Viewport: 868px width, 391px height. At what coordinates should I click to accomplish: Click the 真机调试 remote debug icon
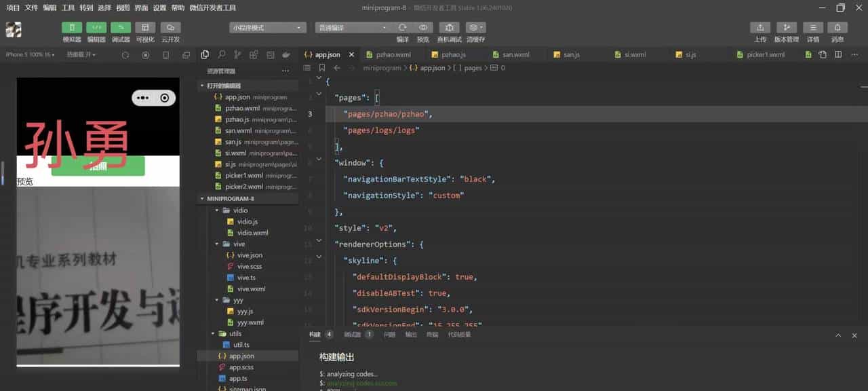click(449, 28)
